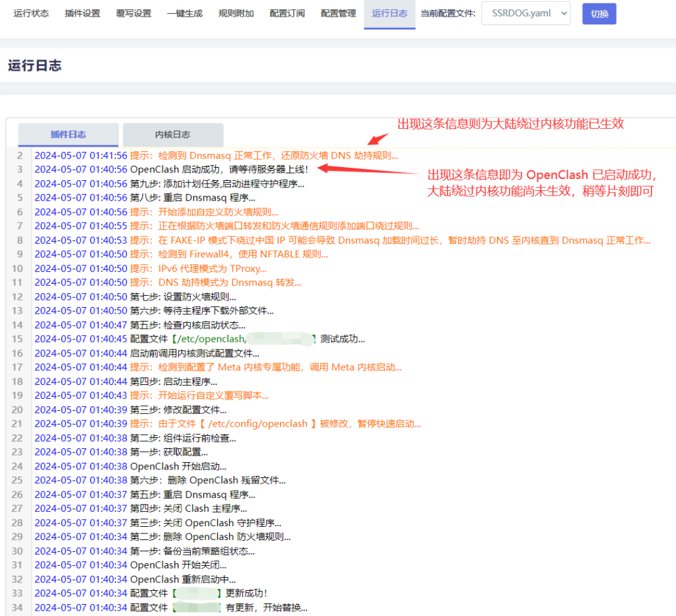Screen dimensions: 676x616
Task: Open the 配置订阅 tab
Action: coord(287,14)
